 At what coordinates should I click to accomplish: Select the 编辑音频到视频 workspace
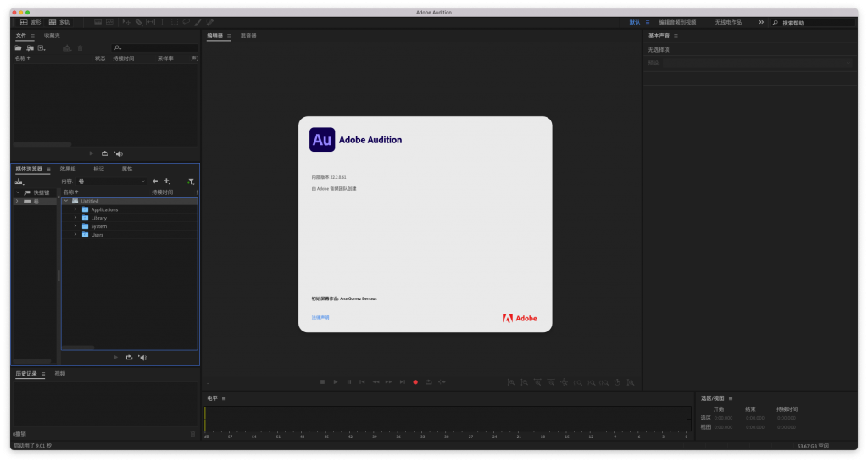click(x=677, y=22)
